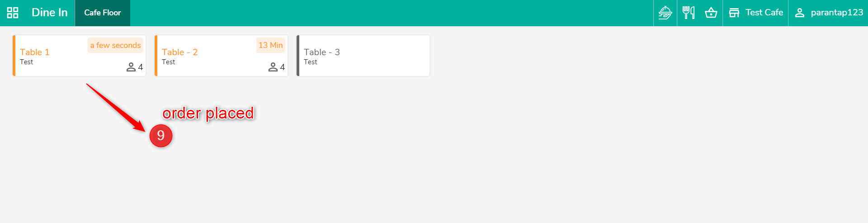Viewport: 868px width, 223px height.
Task: Select the empty Table - 3 card
Action: click(x=363, y=56)
